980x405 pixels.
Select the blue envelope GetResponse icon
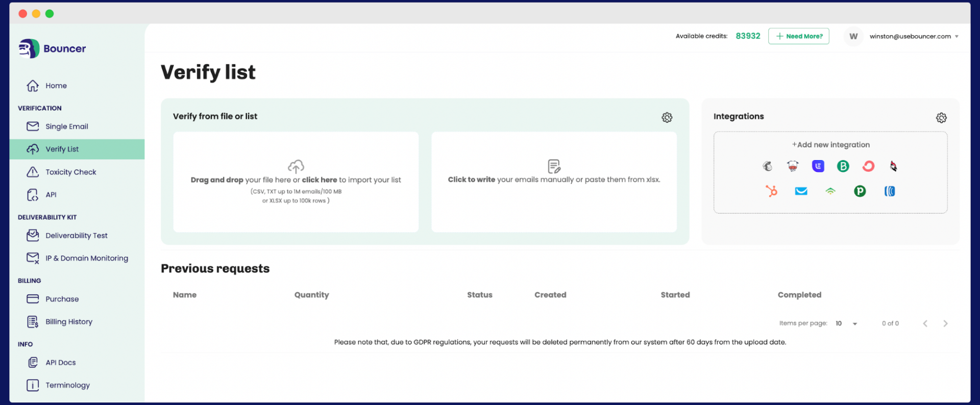[x=801, y=191]
